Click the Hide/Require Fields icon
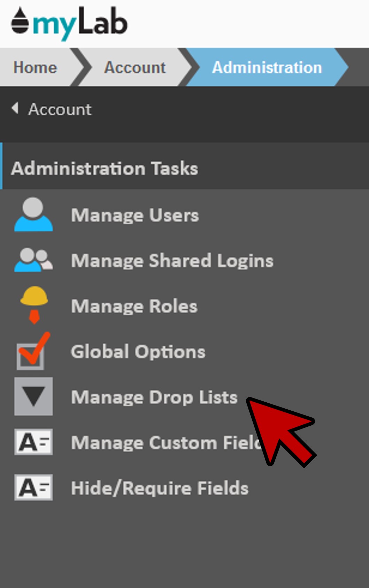Image resolution: width=369 pixels, height=588 pixels. [x=33, y=487]
